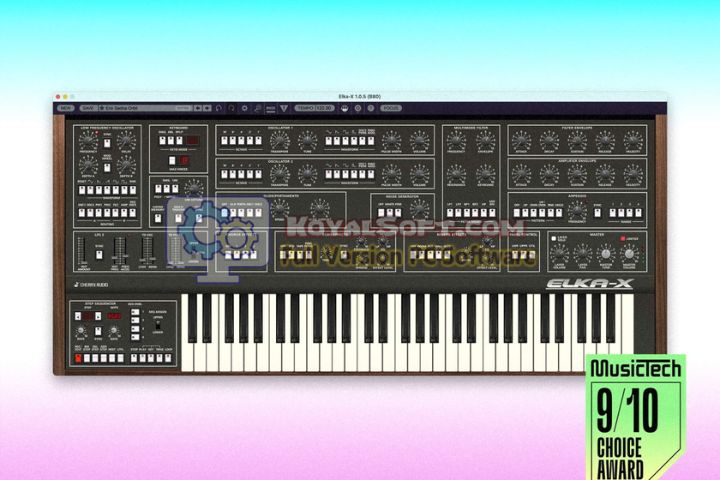
Task: Select Oscillator 2 16' octave switch
Action: [x=225, y=174]
